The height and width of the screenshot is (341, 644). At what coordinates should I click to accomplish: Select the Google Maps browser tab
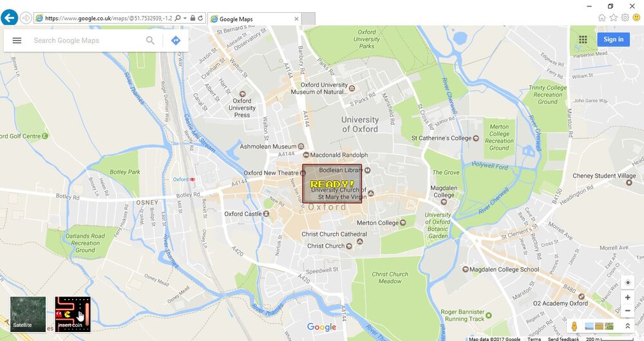254,19
